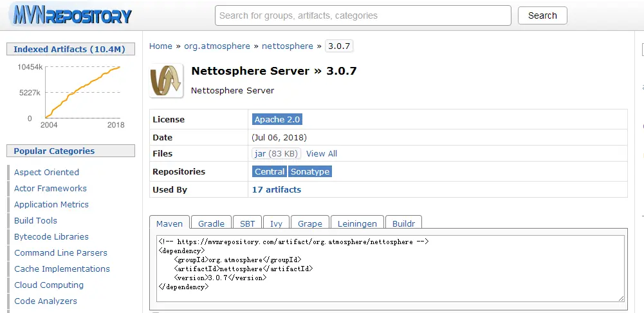Click the 3.0.7 version breadcrumb badge
This screenshot has width=644, height=313.
tap(339, 46)
